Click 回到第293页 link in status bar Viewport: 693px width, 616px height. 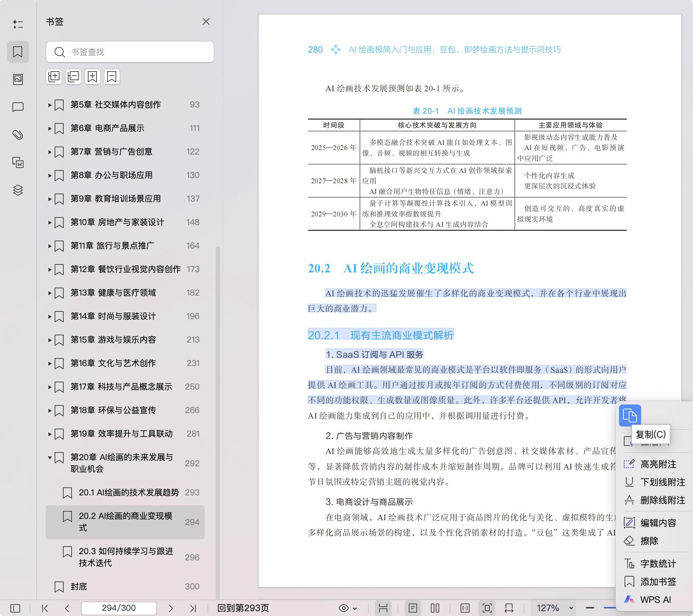[243, 608]
